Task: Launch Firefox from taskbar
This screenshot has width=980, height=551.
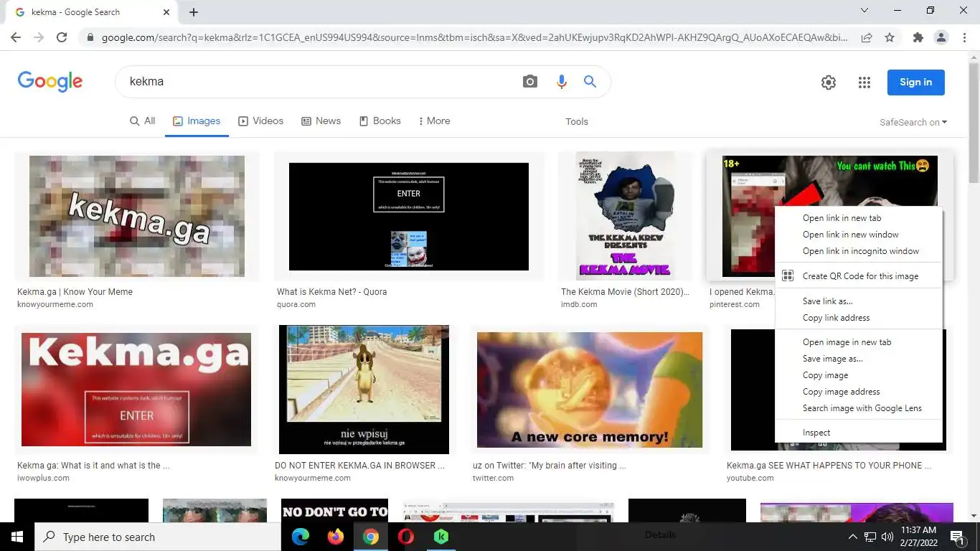Action: [x=335, y=537]
